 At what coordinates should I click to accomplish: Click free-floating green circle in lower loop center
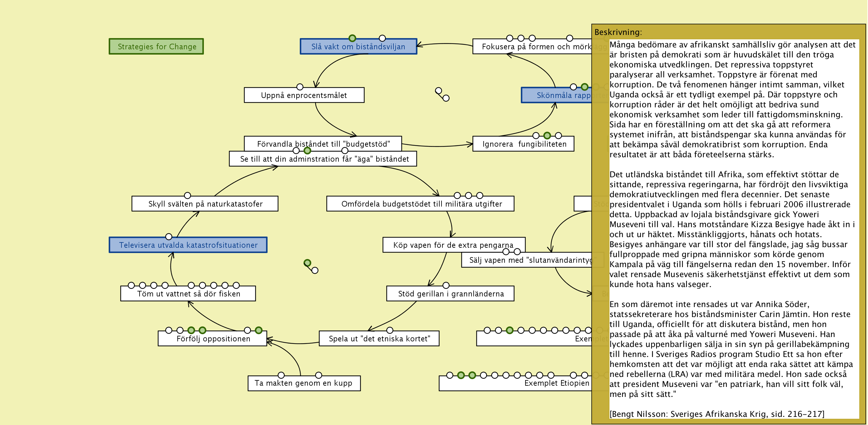[x=307, y=263]
